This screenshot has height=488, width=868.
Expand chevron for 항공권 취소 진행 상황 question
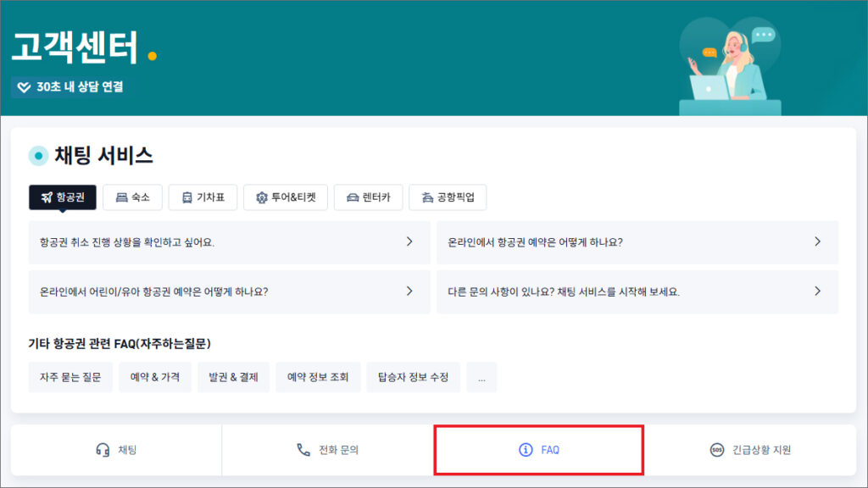coord(409,241)
